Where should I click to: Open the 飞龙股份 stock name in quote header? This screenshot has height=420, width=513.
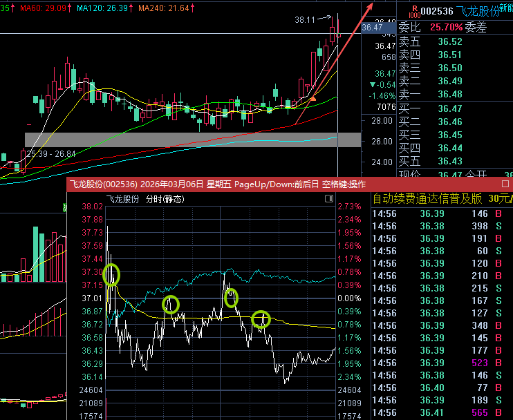pyautogui.click(x=477, y=12)
